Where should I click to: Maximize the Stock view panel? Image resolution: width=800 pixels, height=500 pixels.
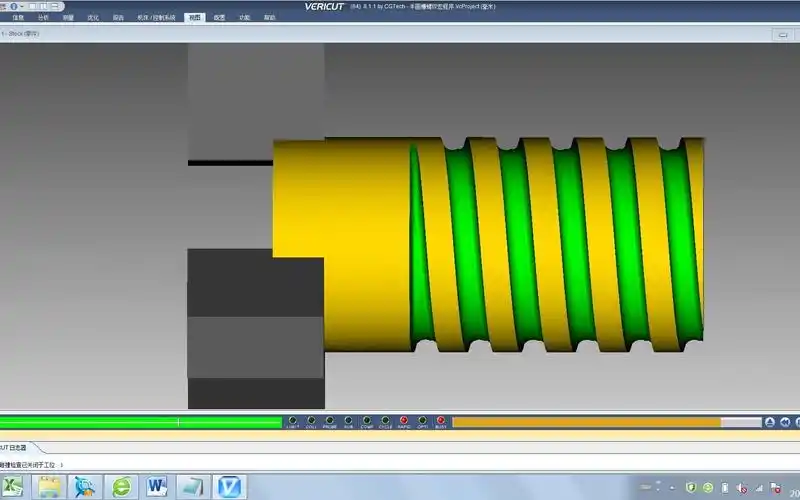tap(782, 34)
